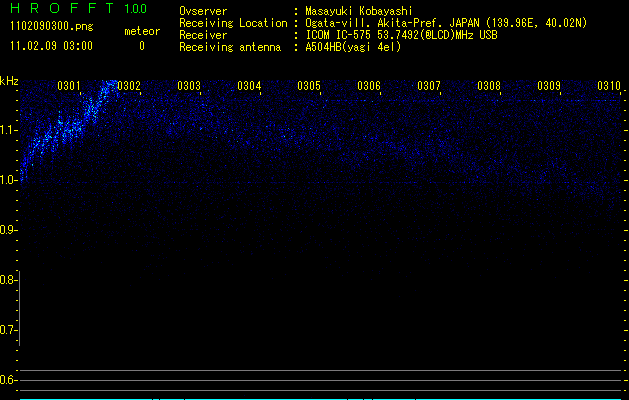629x400 pixels.
Task: Click the 0301 time marker
Action: tap(69, 86)
